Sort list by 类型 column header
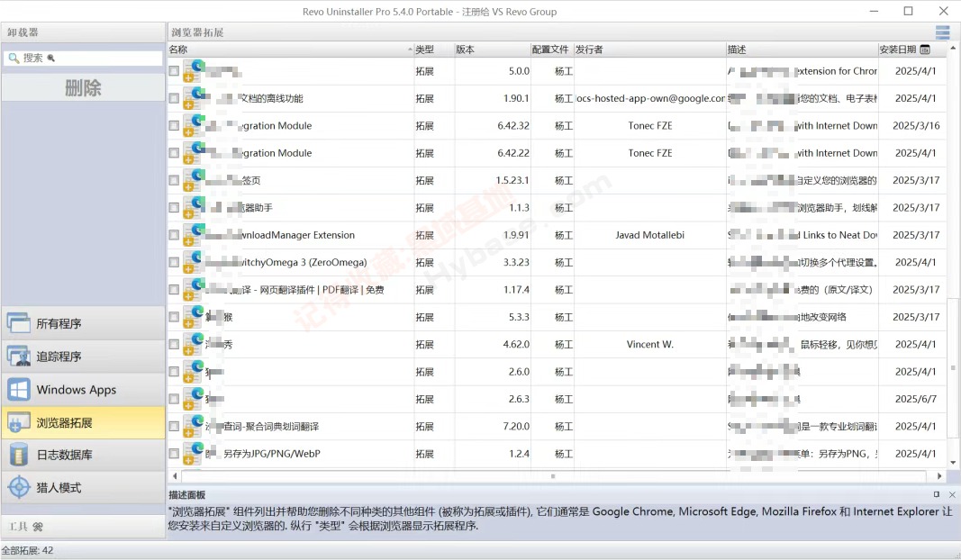Screen dimensions: 961x560 (x=434, y=50)
